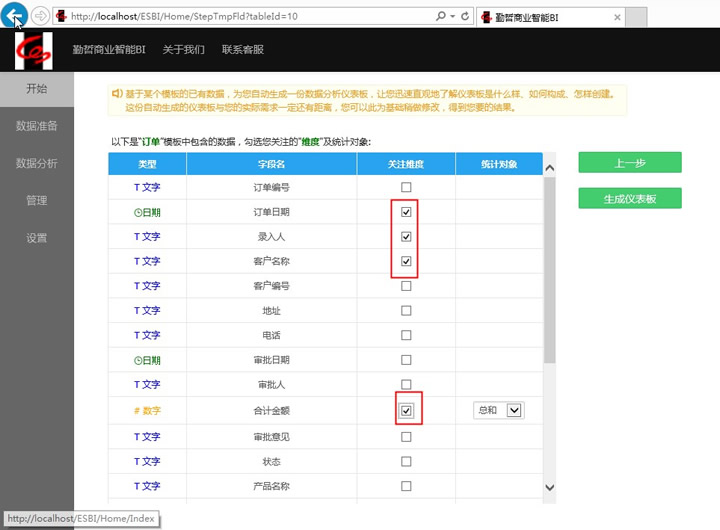Click the scrollbar down arrow of the table
The height and width of the screenshot is (530, 720).
pyautogui.click(x=549, y=487)
